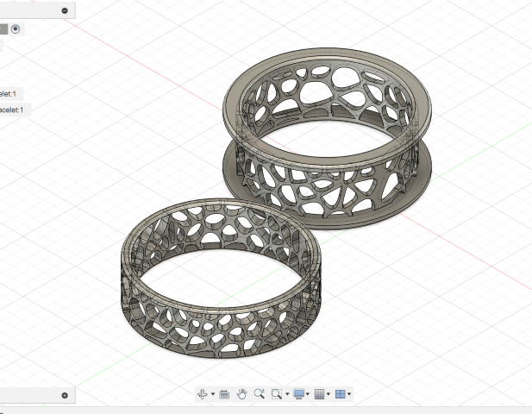Click the Grid and Snaps icon
This screenshot has width=532, height=414.
click(x=319, y=394)
